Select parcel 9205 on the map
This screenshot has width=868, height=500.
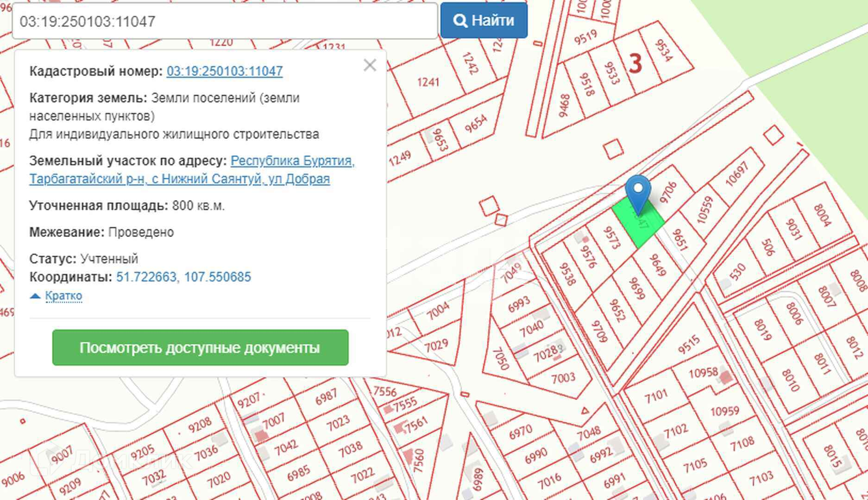coord(142,452)
